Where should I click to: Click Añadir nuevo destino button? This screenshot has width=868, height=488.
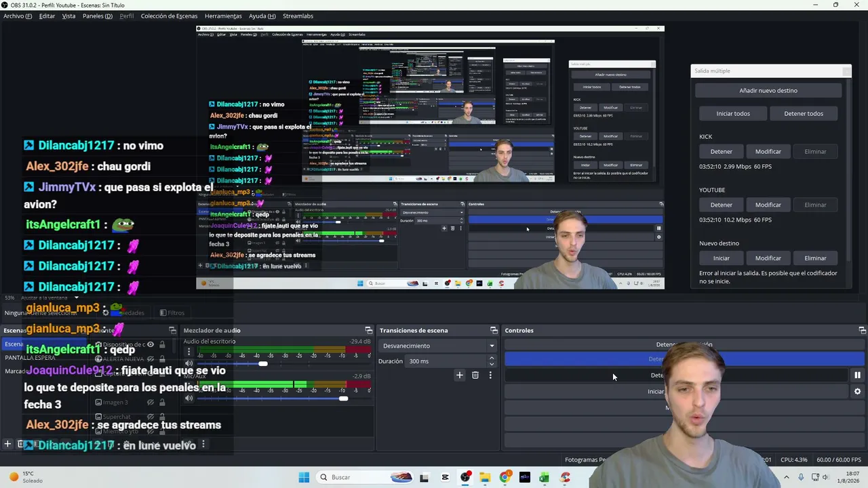(768, 91)
